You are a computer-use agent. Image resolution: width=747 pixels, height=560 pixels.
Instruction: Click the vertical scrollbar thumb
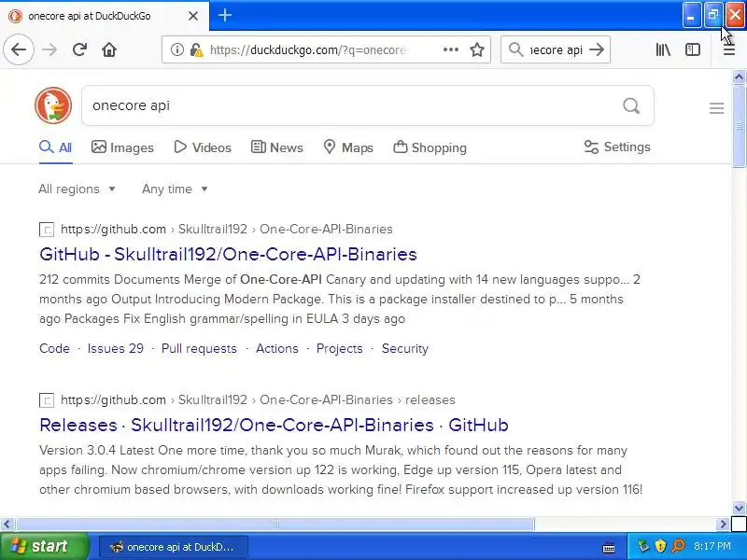[x=739, y=126]
